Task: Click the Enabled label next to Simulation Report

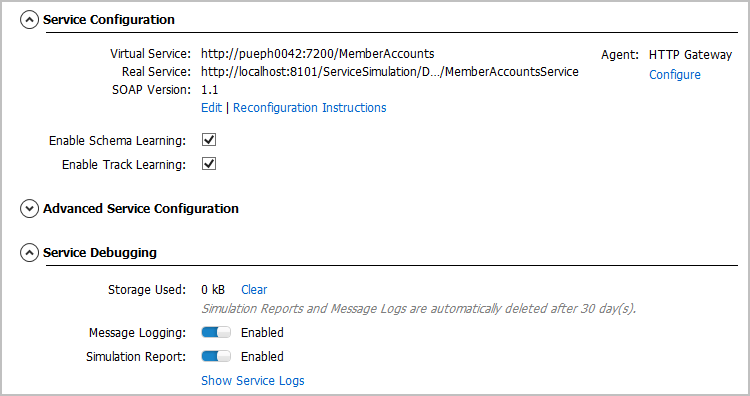Action: pos(262,356)
